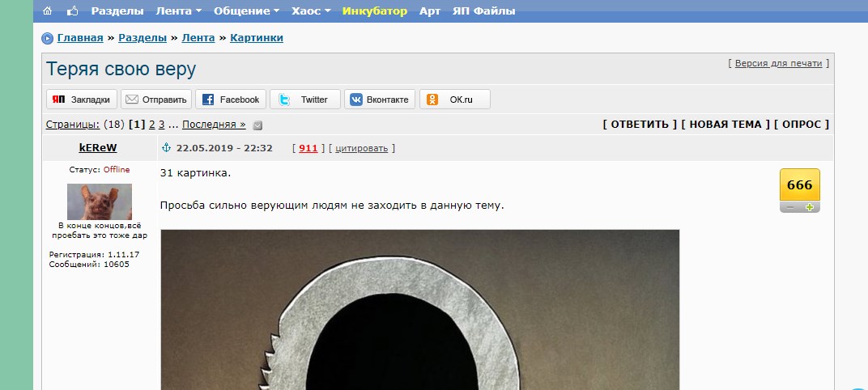The image size is (868, 390).
Task: Expand the Лента menu
Action: coord(178,11)
